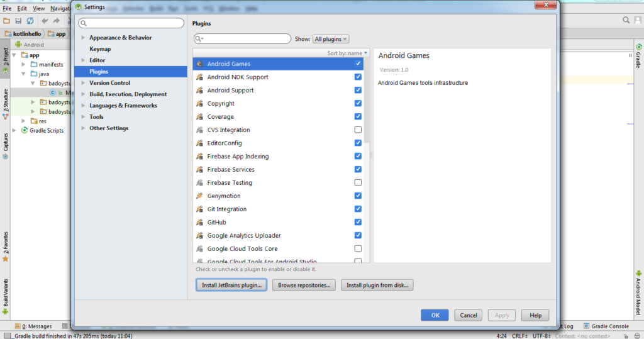
Task: Open the Show 'All plugins' dropdown
Action: pos(331,39)
